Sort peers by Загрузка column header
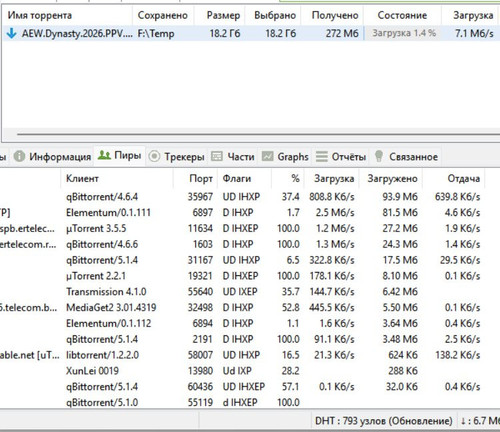The height and width of the screenshot is (432, 500). (334, 179)
